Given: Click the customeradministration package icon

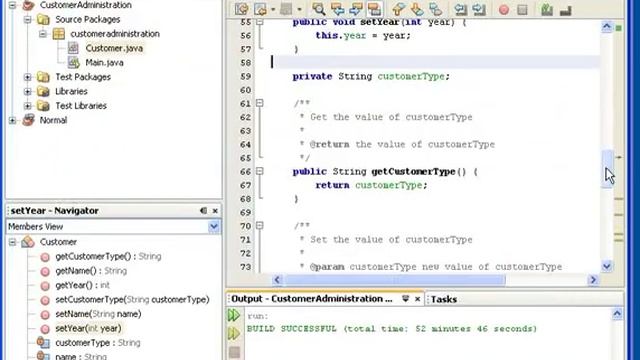Looking at the screenshot, I should pos(58,33).
